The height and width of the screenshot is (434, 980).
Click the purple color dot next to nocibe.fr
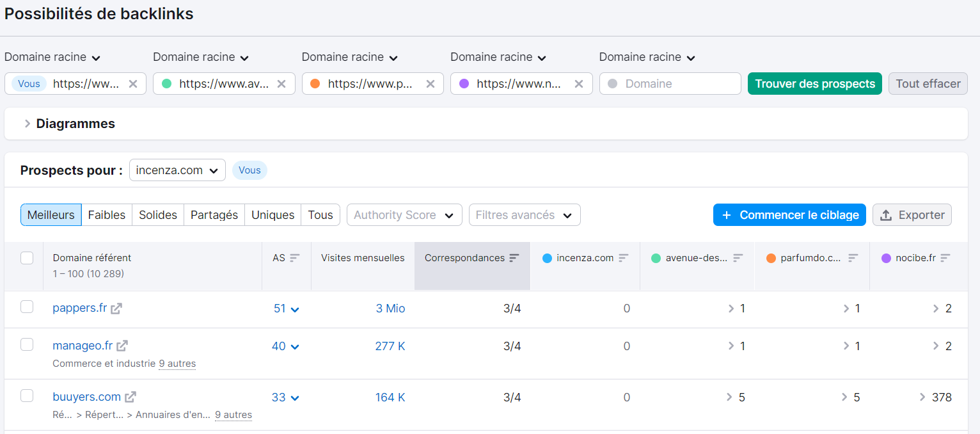coord(886,257)
